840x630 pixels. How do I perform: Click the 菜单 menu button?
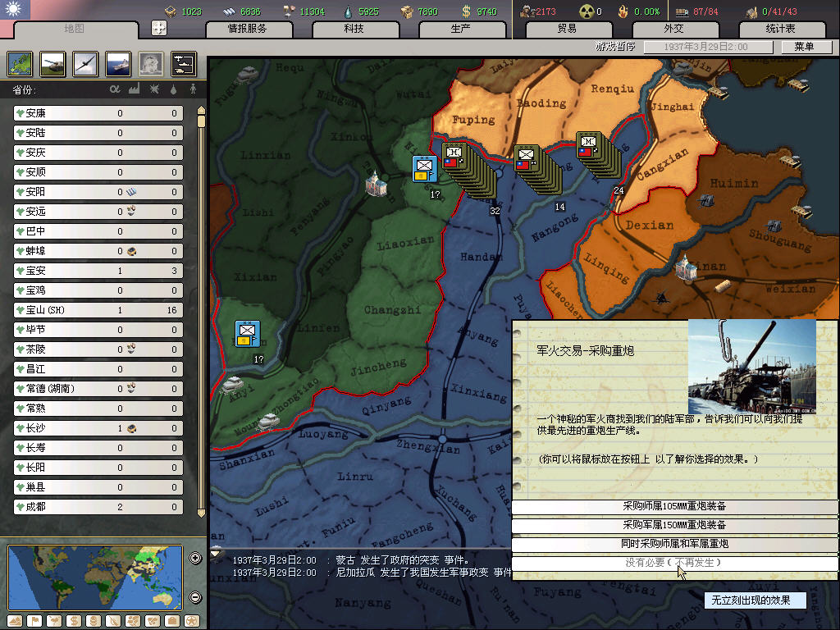(x=803, y=47)
